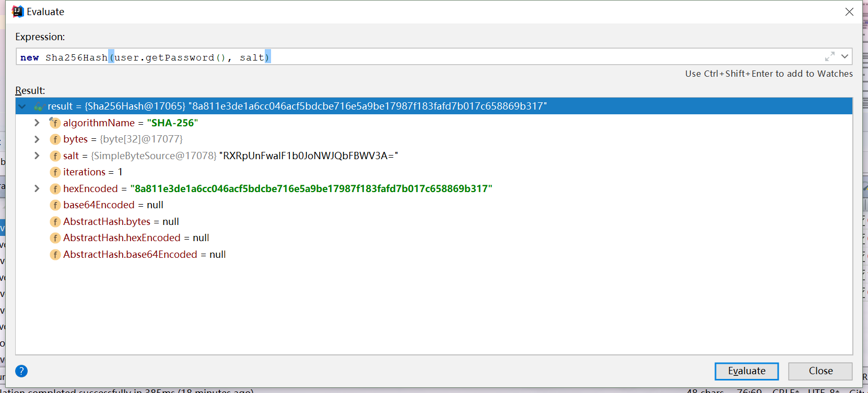Open the help question mark icon
868x393 pixels.
21,371
